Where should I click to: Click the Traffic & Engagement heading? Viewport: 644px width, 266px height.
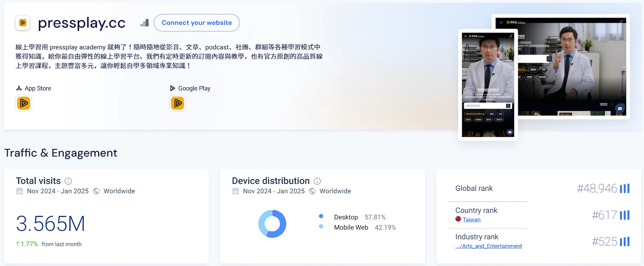click(61, 153)
